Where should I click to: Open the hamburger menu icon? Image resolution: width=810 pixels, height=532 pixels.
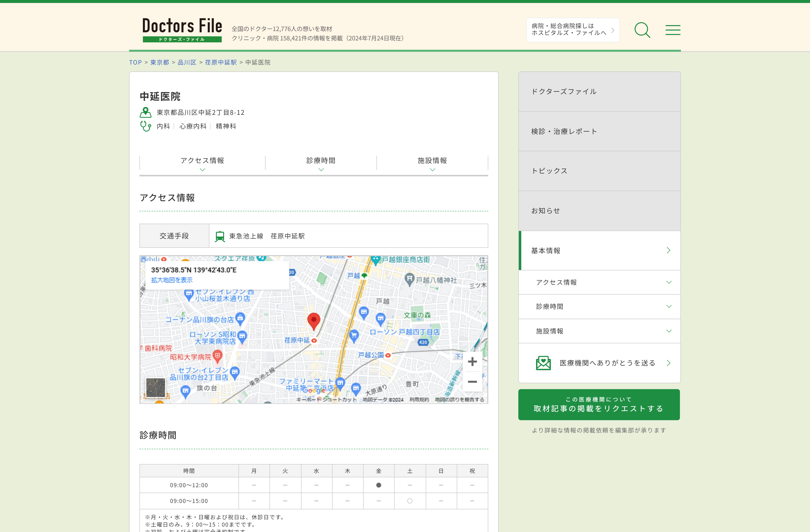coord(673,30)
